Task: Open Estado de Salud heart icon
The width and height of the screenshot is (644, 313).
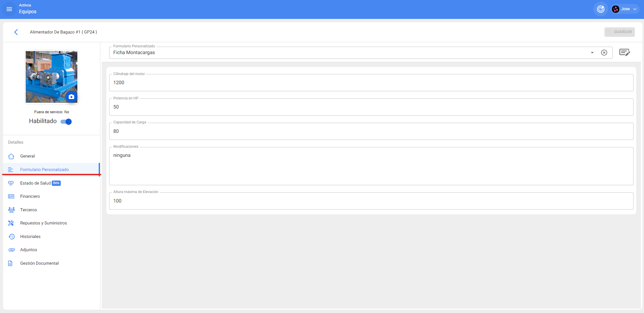Action: tap(11, 183)
